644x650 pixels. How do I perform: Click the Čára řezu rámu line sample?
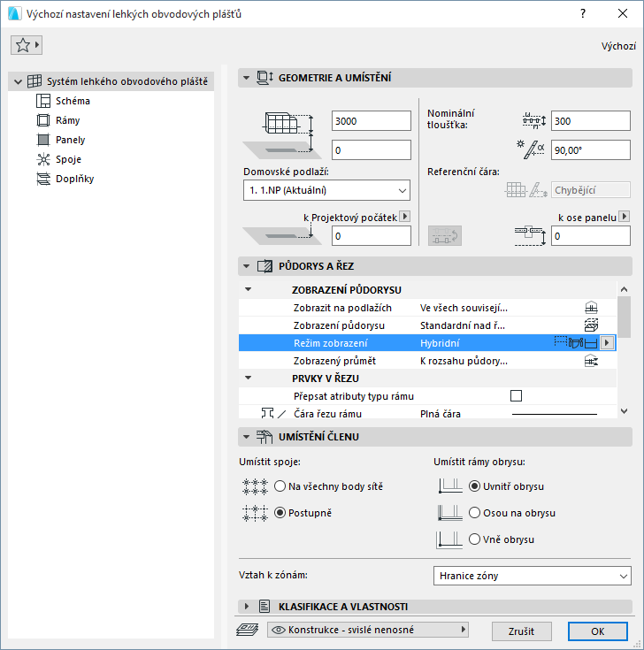tap(555, 414)
